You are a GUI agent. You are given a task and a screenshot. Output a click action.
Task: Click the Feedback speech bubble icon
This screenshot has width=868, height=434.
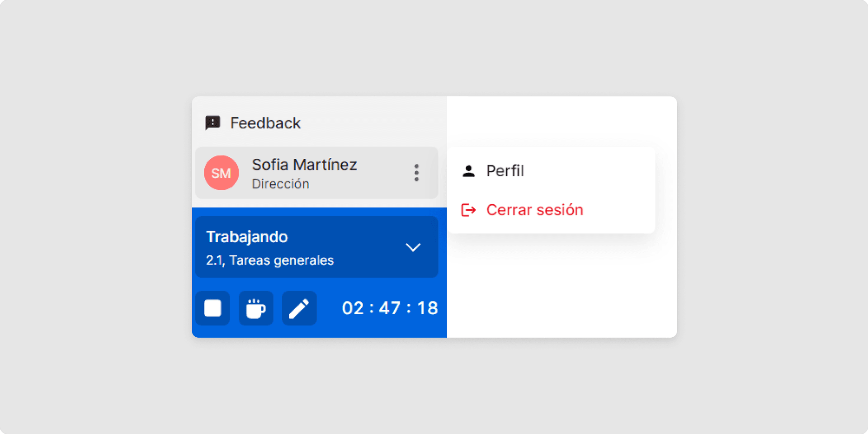click(x=212, y=123)
